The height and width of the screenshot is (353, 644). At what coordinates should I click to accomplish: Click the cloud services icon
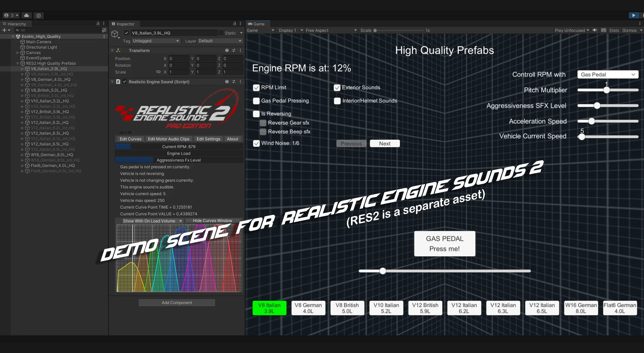pyautogui.click(x=26, y=15)
